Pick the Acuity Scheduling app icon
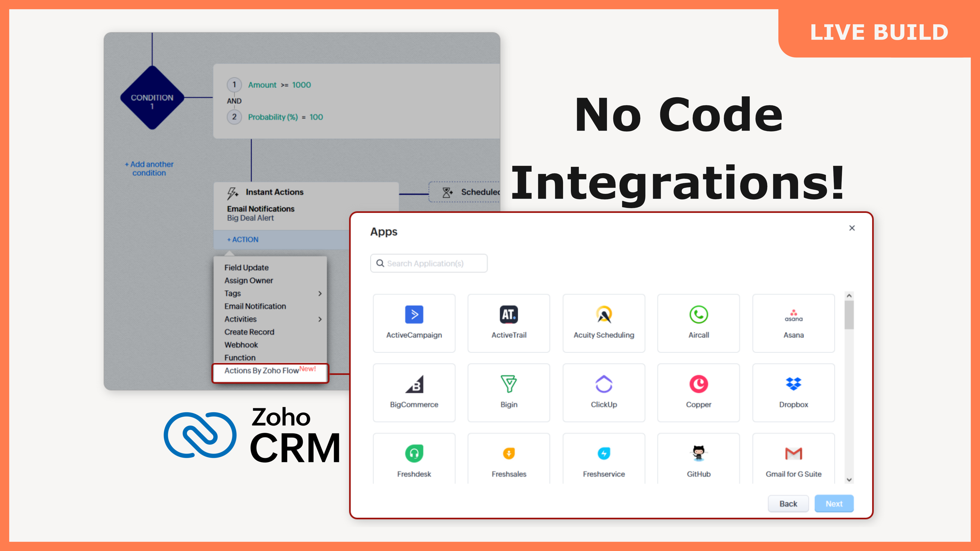 (x=604, y=315)
